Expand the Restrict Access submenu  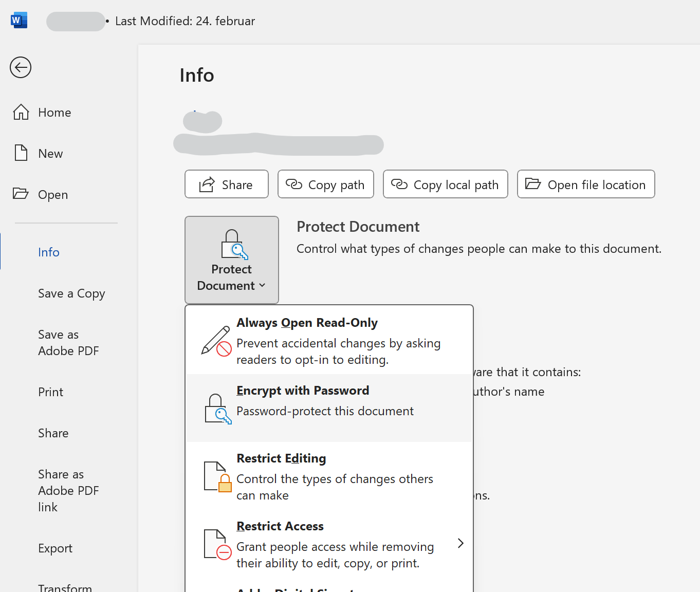pyautogui.click(x=460, y=543)
